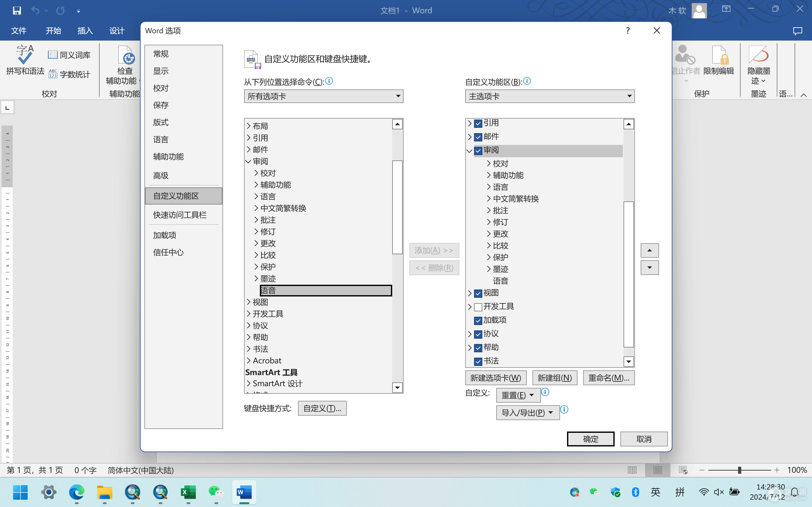Viewport: 812px width, 507px height.
Task: Switch to Web Layout view in status bar
Action: tap(683, 470)
